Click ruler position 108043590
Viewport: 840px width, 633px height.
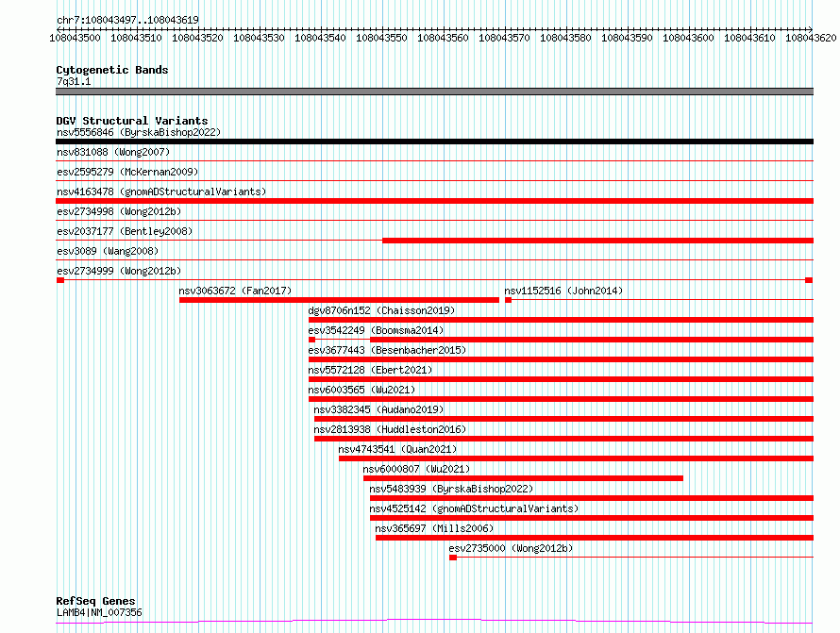pos(627,38)
